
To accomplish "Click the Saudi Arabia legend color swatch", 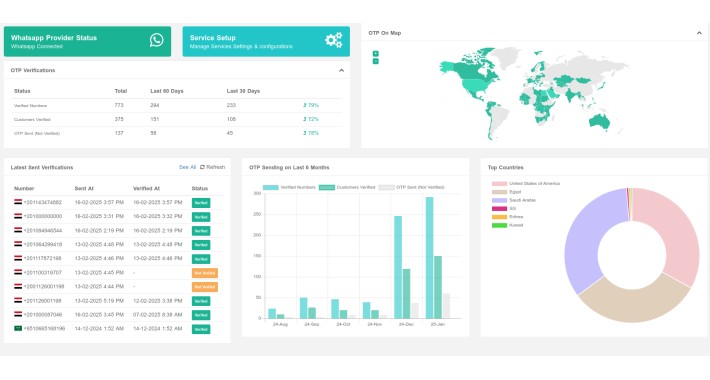I will (x=499, y=200).
